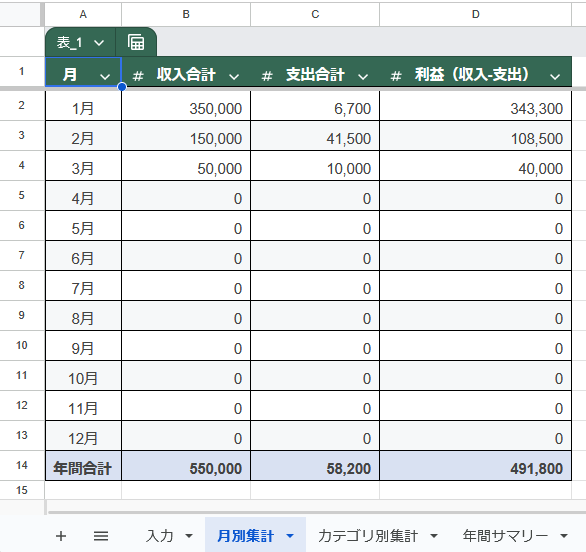Viewport: 586px width, 552px height.
Task: Switch to the 入力 sheet tab
Action: coord(160,536)
